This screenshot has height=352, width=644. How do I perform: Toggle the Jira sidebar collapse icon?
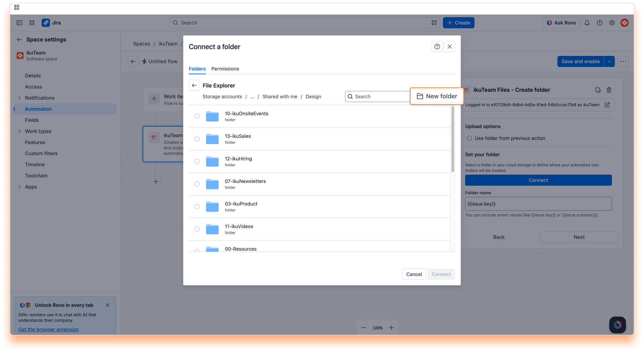point(19,23)
